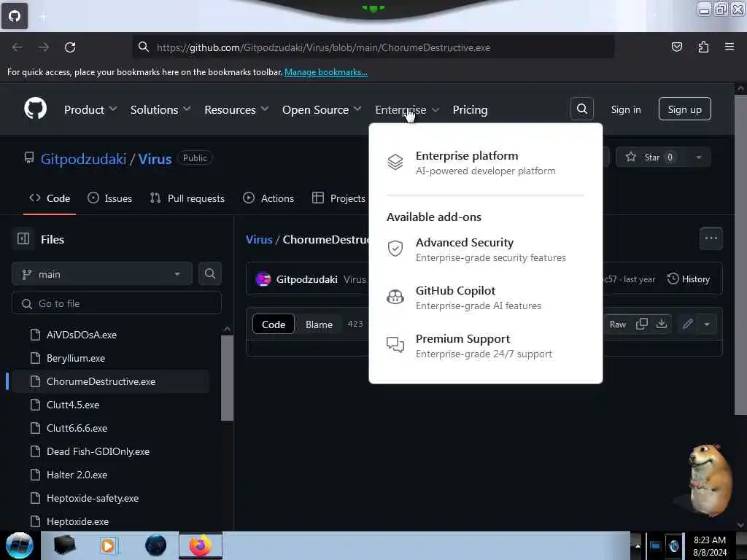Open the Gitpodzudaki owner link
747x560 pixels.
83,158
